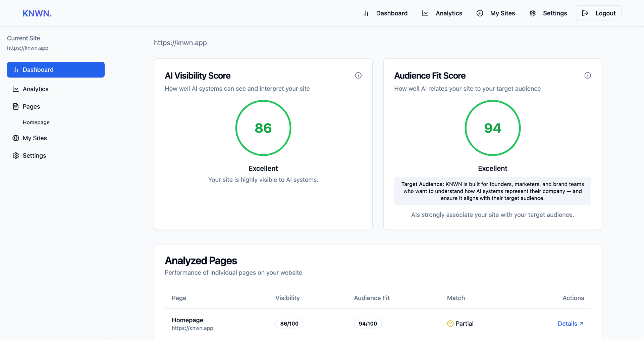Click the AI Visibility Score info icon
This screenshot has height=340, width=644.
[358, 76]
